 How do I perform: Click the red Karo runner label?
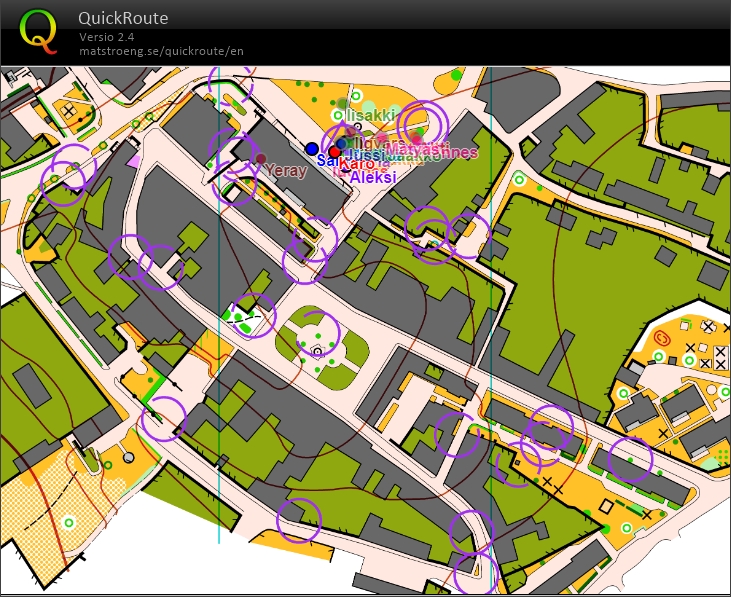(x=356, y=164)
